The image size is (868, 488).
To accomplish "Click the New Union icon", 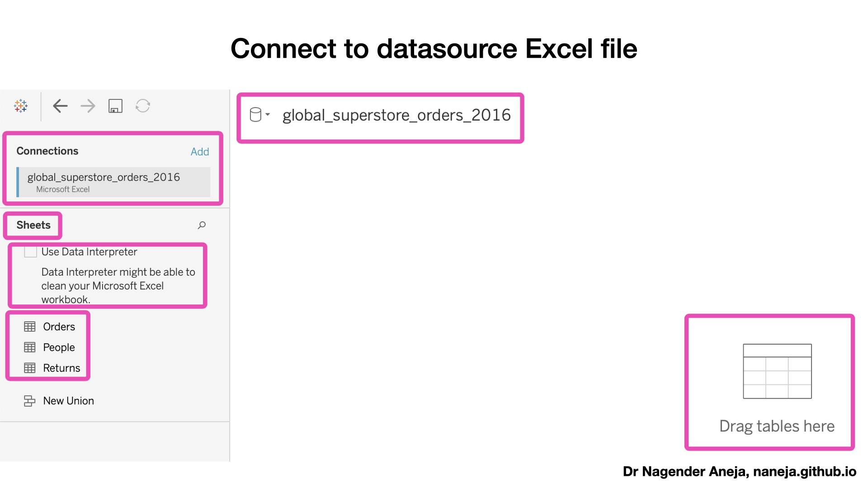I will pos(30,401).
